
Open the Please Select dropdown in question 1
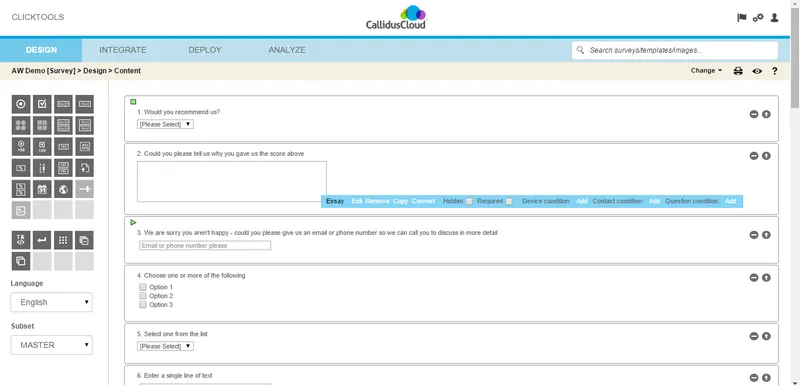[x=165, y=124]
